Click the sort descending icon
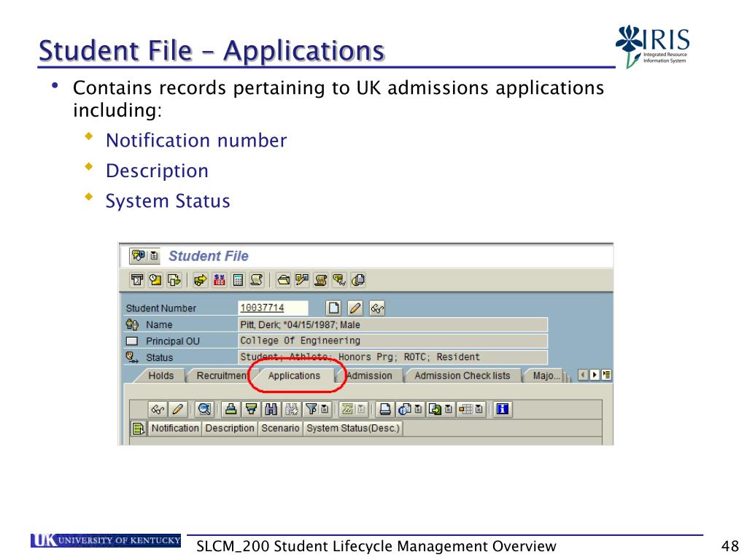 click(251, 409)
